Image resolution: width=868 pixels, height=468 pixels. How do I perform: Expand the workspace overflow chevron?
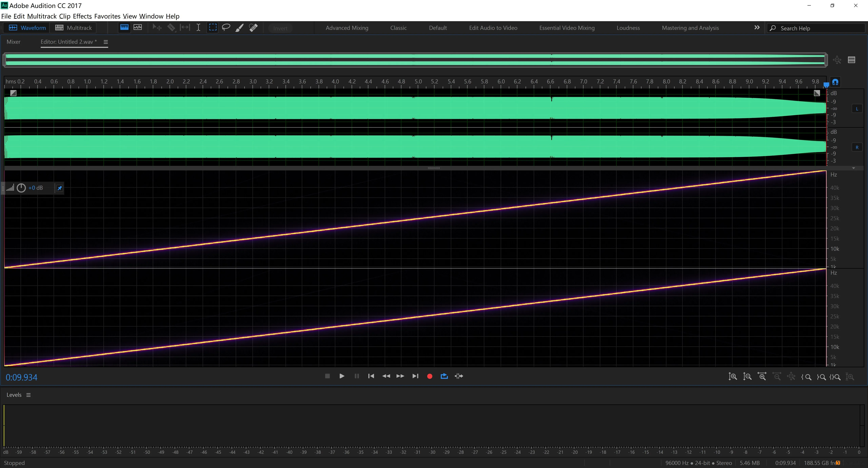757,28
